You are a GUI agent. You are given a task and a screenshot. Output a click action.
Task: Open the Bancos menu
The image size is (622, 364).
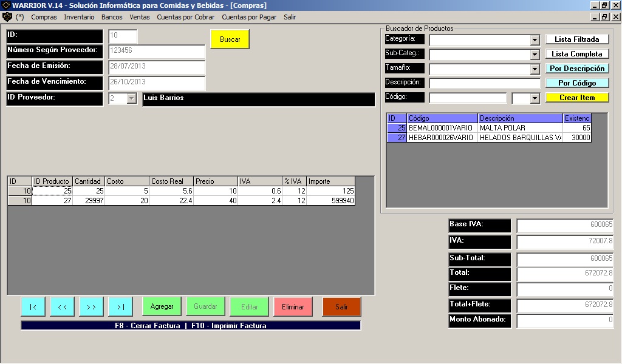(112, 17)
